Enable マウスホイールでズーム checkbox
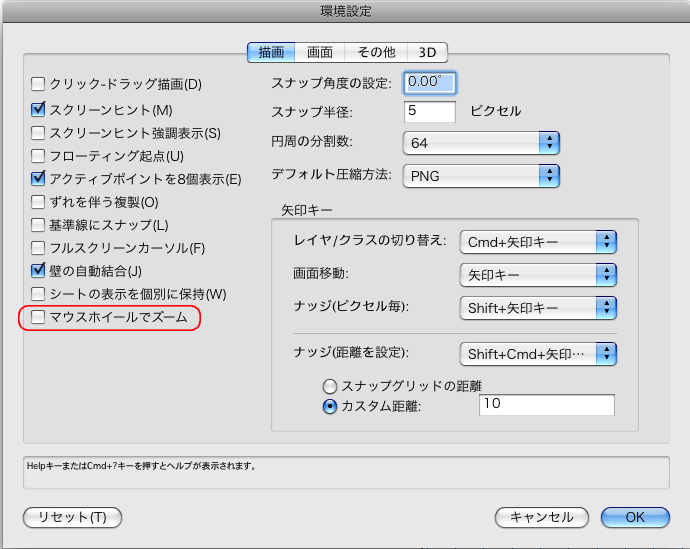The image size is (690, 549). [x=39, y=318]
